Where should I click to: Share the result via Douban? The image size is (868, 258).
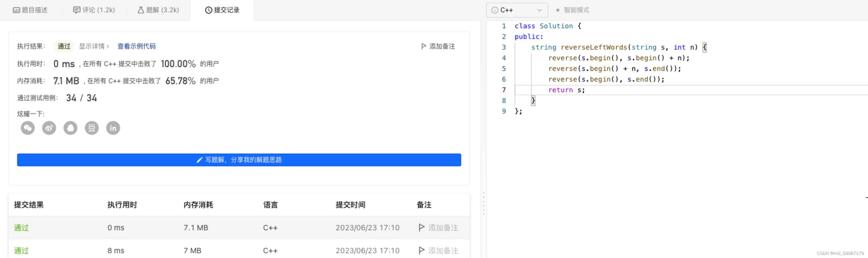(92, 128)
